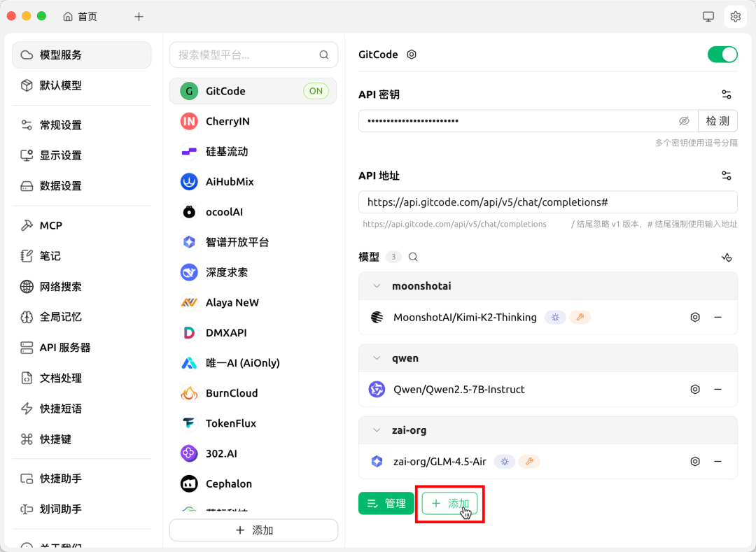Open 快捷助手 settings page

pos(81,479)
